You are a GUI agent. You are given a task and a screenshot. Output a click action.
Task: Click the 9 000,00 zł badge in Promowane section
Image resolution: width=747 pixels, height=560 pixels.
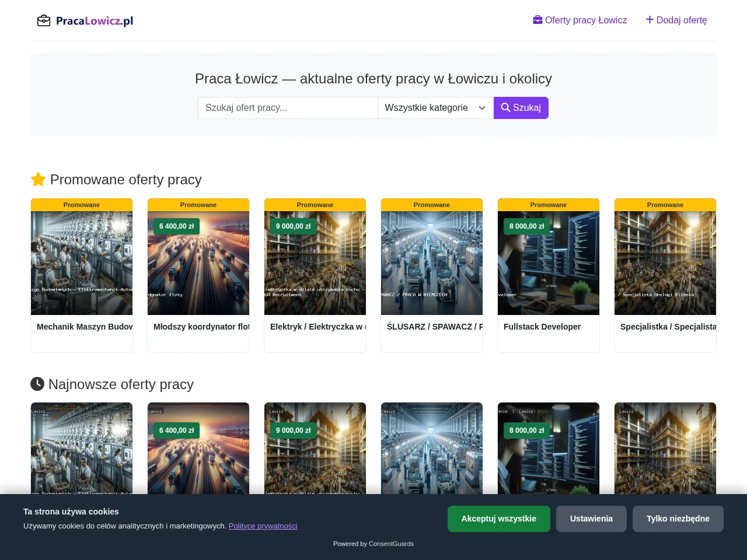coord(294,226)
